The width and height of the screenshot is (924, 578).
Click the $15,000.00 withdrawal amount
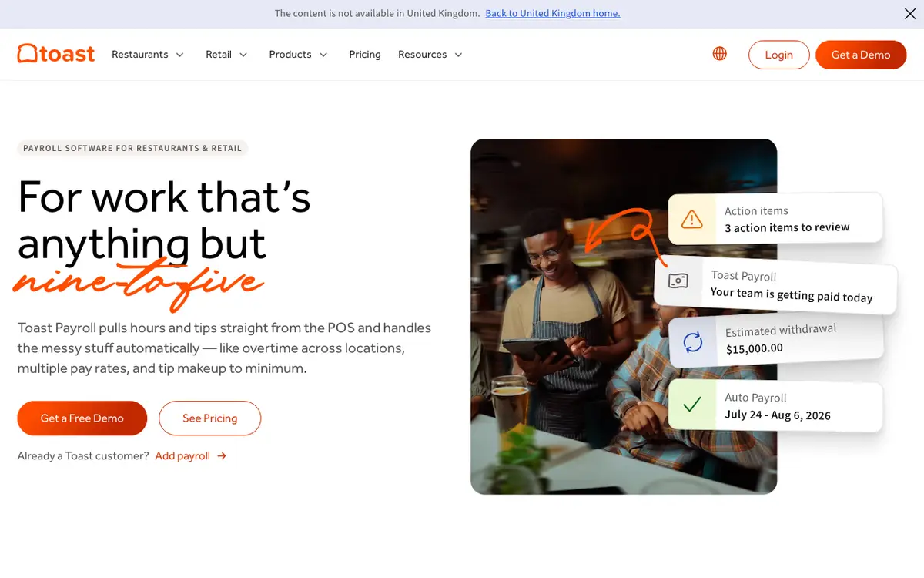[x=755, y=348]
